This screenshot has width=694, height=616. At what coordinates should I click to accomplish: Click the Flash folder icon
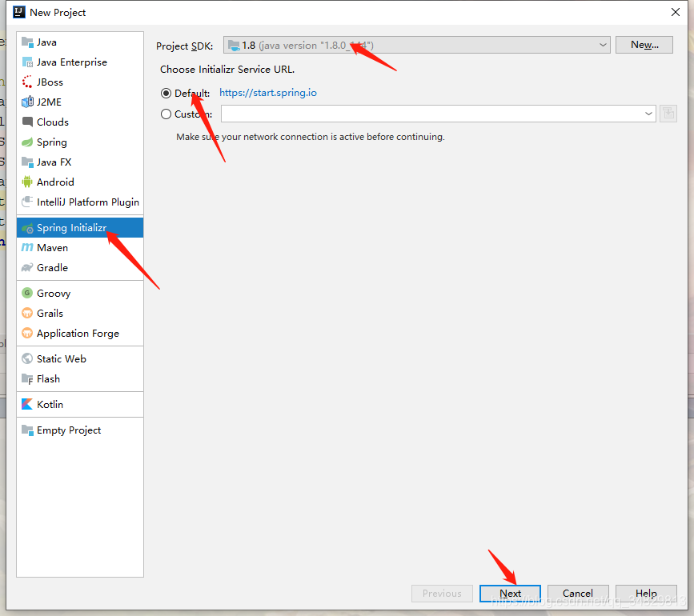(27, 379)
